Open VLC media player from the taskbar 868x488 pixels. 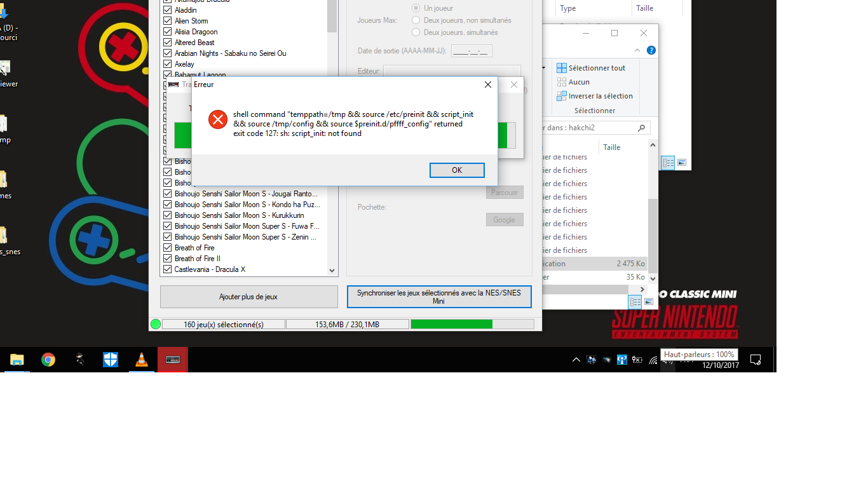point(142,360)
